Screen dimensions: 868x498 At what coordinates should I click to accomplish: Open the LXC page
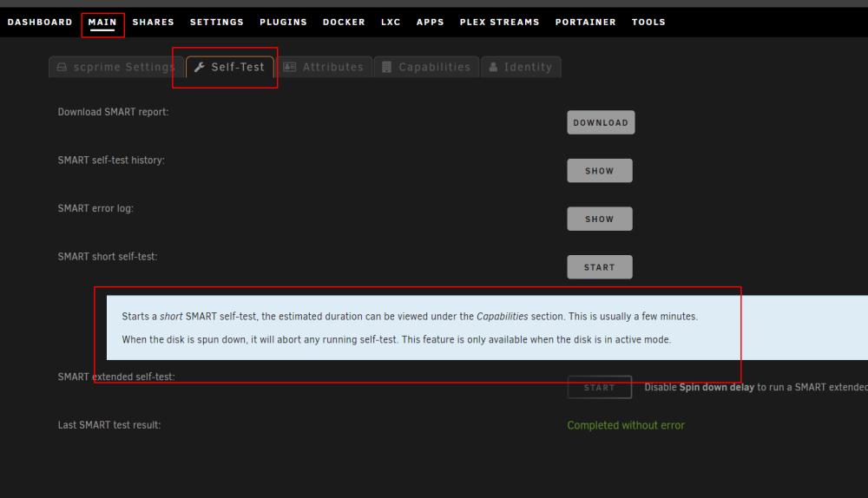pyautogui.click(x=391, y=23)
